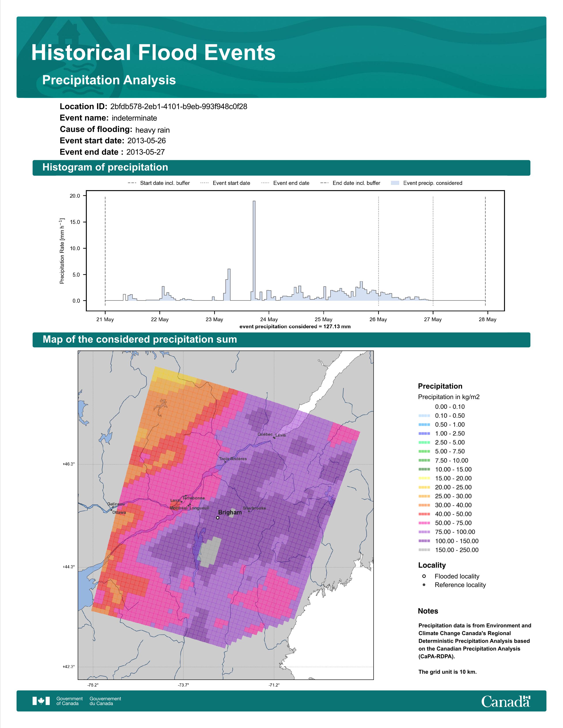This screenshot has height=728, width=563.
Task: Click the Lévis label on the map
Action: (280, 435)
